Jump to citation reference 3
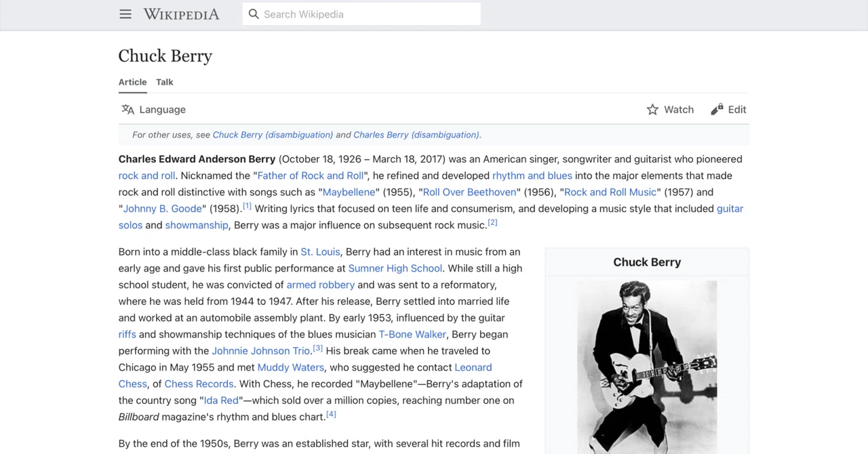868x454 pixels. pyautogui.click(x=317, y=348)
